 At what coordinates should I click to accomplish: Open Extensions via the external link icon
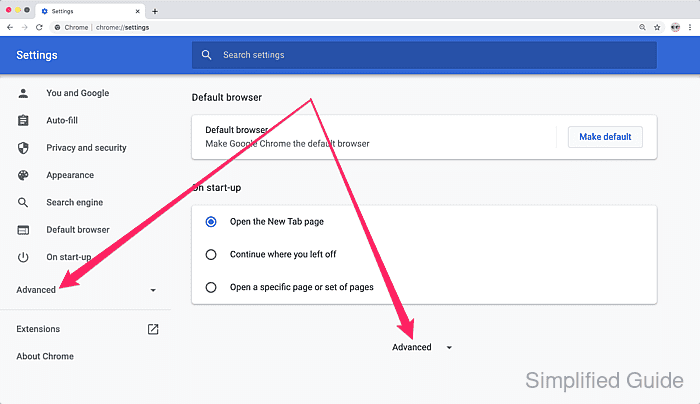point(153,329)
